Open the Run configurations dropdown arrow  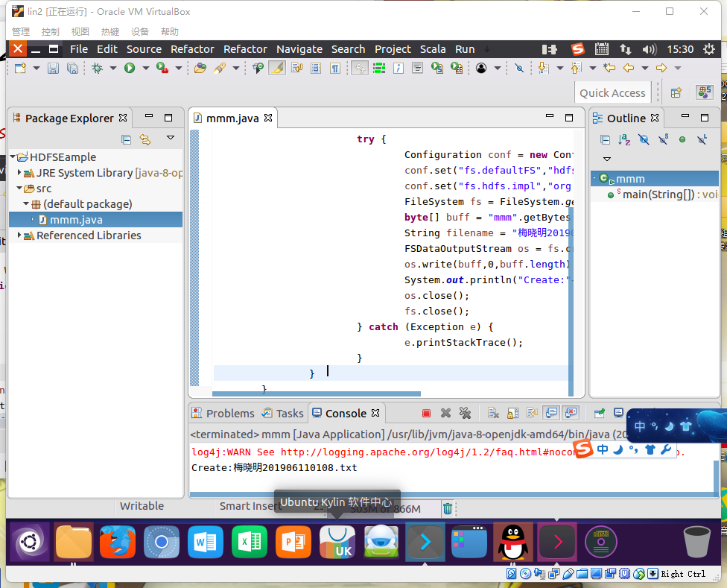click(145, 68)
